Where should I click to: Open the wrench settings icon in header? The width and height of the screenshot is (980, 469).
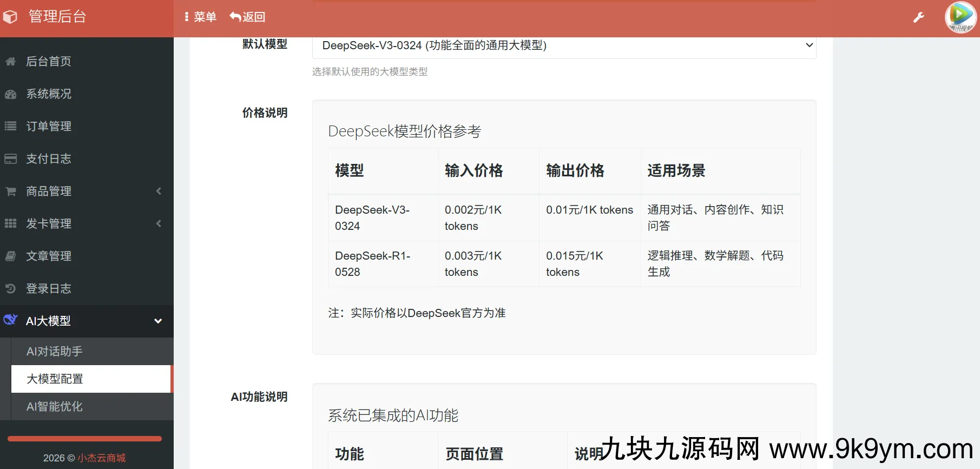click(918, 17)
